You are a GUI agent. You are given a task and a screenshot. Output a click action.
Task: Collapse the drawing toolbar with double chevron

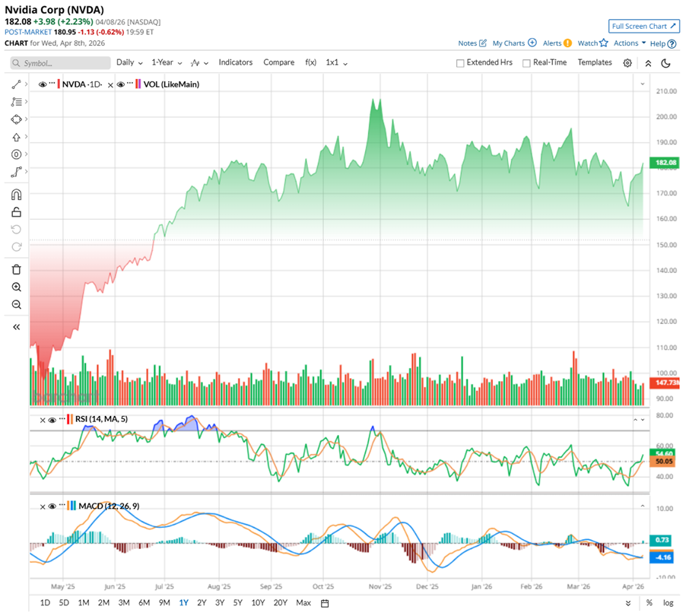point(16,327)
